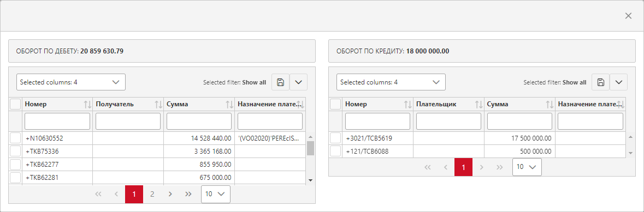Viewport: 644px width, 212px height.
Task: Switch to page 2 of debit table
Action: point(152,195)
